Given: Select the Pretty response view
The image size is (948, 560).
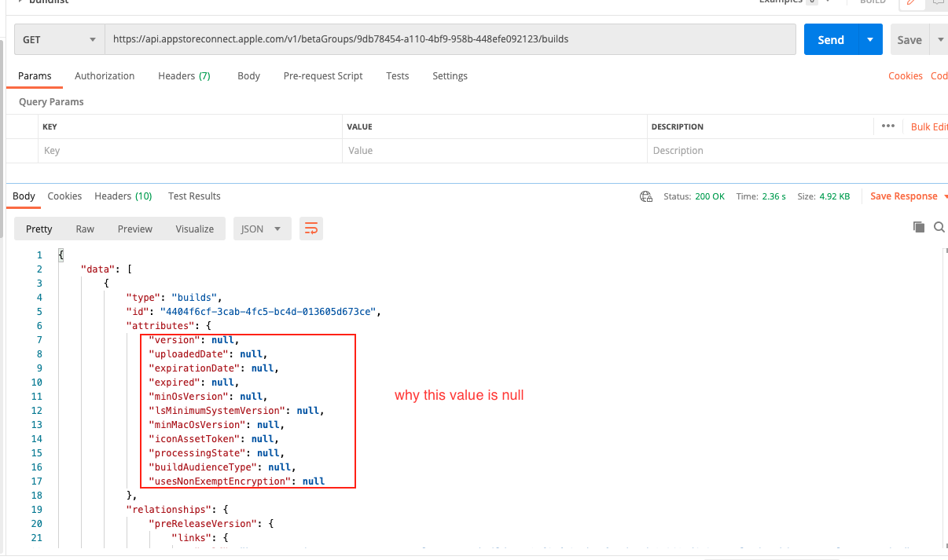Looking at the screenshot, I should (x=39, y=229).
